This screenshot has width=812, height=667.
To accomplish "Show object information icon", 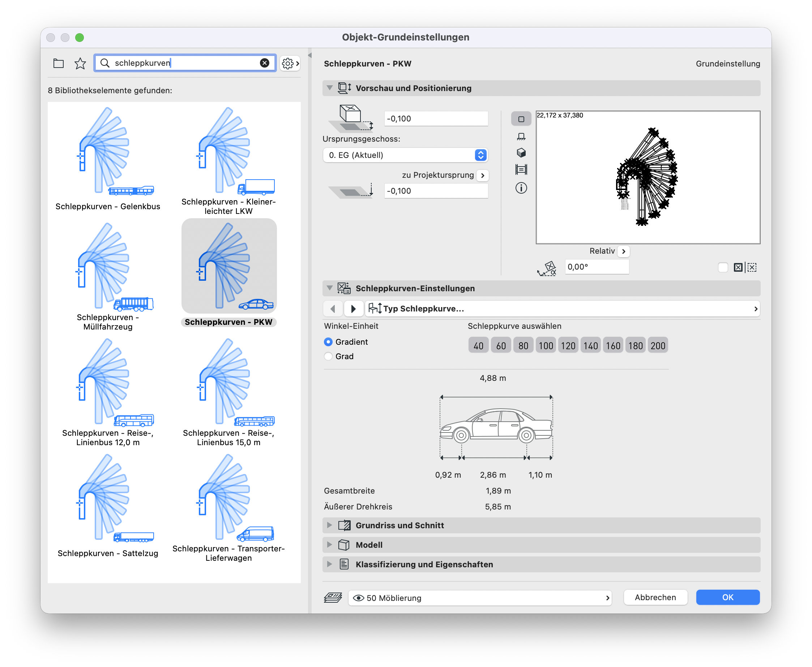I will click(521, 188).
